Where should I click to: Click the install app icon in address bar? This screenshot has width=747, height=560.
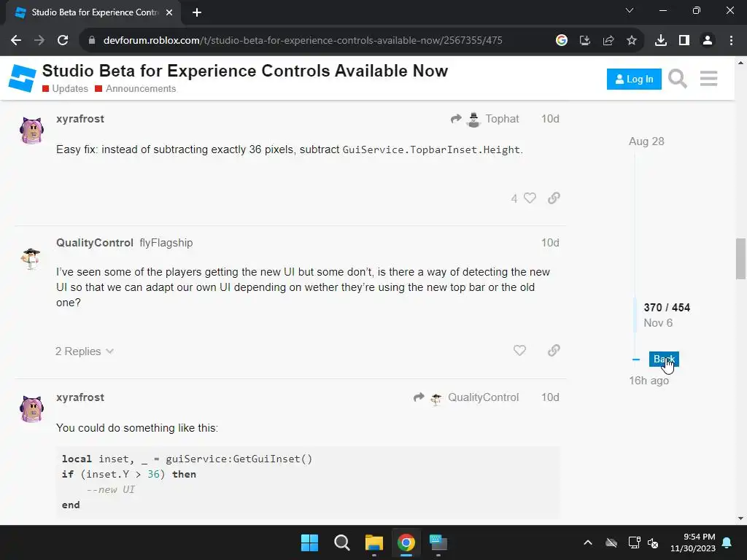(x=585, y=41)
